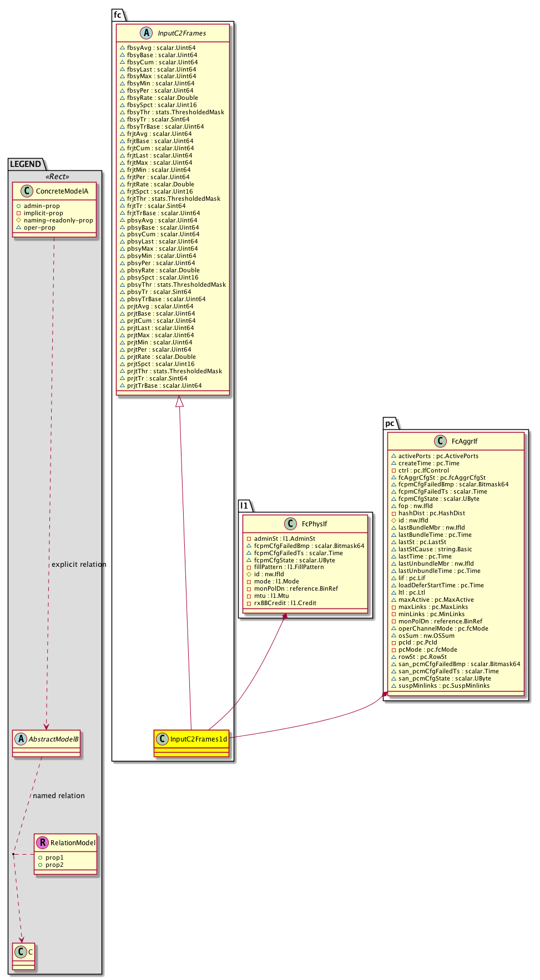Click the composition diamond at FcAggrIf corner

pyautogui.click(x=385, y=694)
